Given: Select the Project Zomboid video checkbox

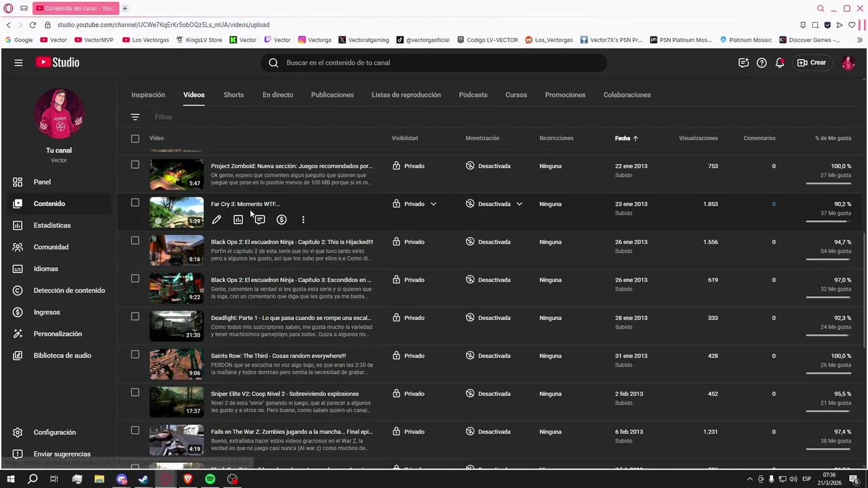Looking at the screenshot, I should [135, 165].
